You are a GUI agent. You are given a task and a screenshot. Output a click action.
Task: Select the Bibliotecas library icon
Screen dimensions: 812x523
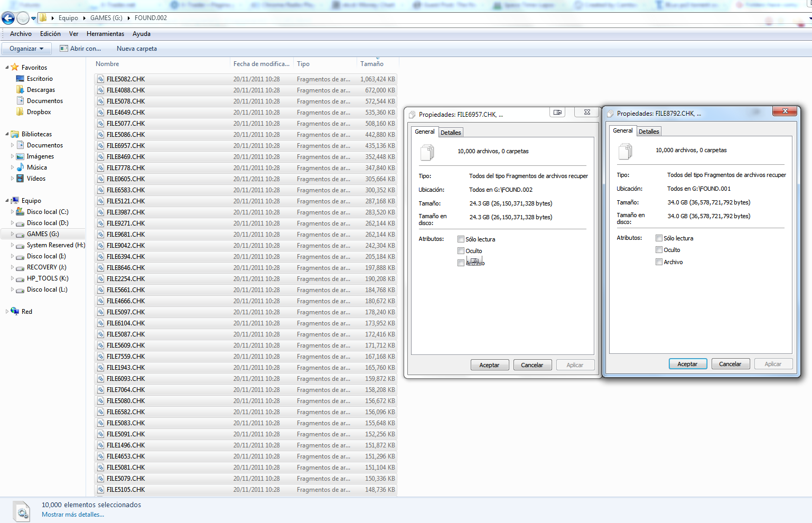coord(15,134)
